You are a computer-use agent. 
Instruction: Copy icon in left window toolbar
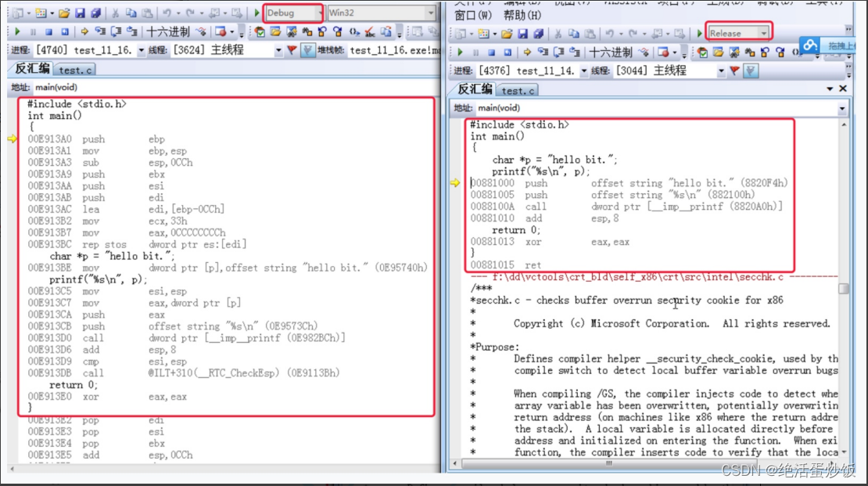pyautogui.click(x=131, y=13)
